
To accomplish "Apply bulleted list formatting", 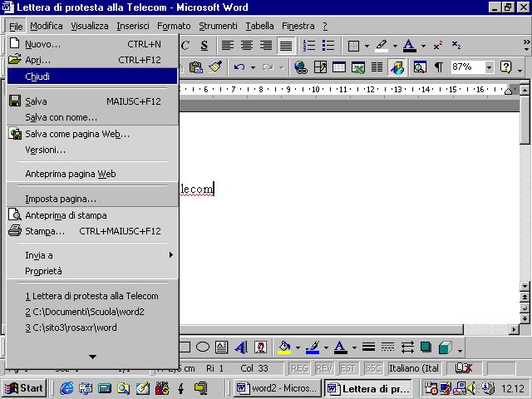I will point(328,46).
